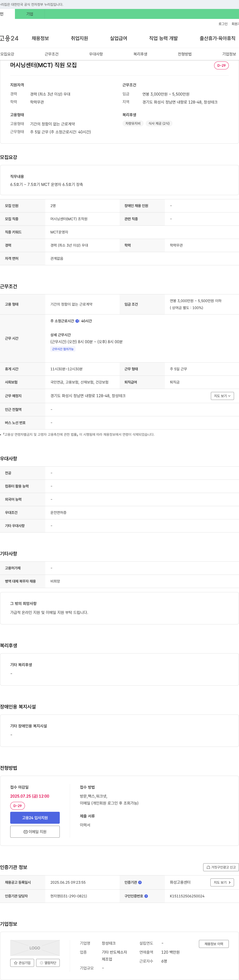Screen dimensions: 239x980
Task: Jump to the 우대사항 section tab
Action: coord(96,54)
